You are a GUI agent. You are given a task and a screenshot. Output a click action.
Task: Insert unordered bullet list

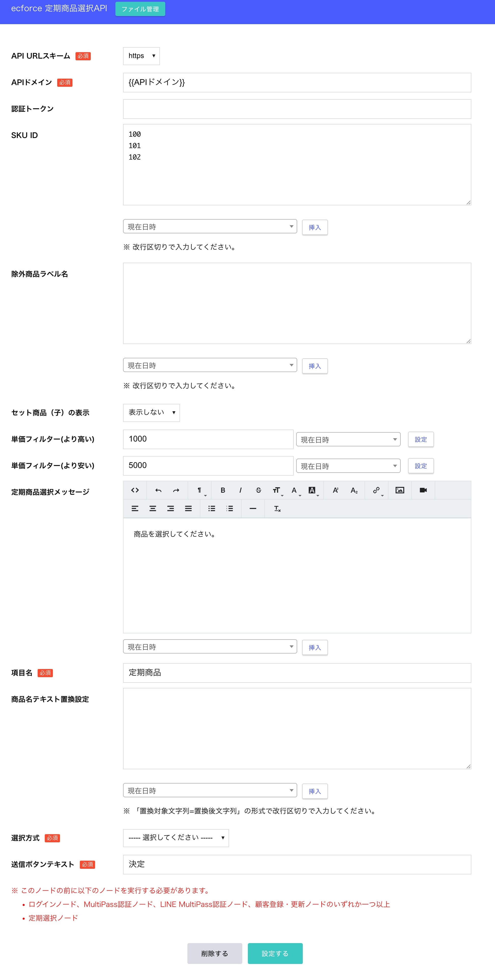pyautogui.click(x=212, y=509)
